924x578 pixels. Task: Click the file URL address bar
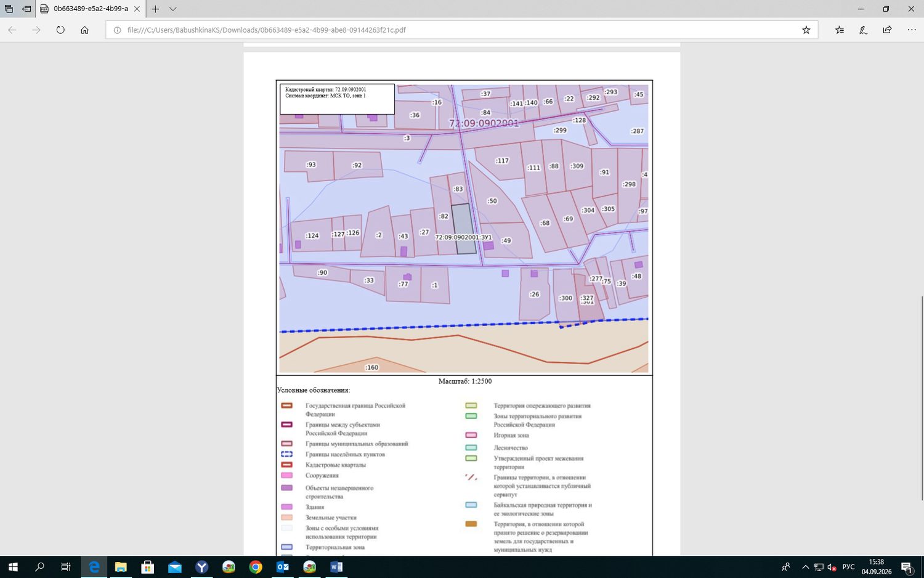point(456,30)
